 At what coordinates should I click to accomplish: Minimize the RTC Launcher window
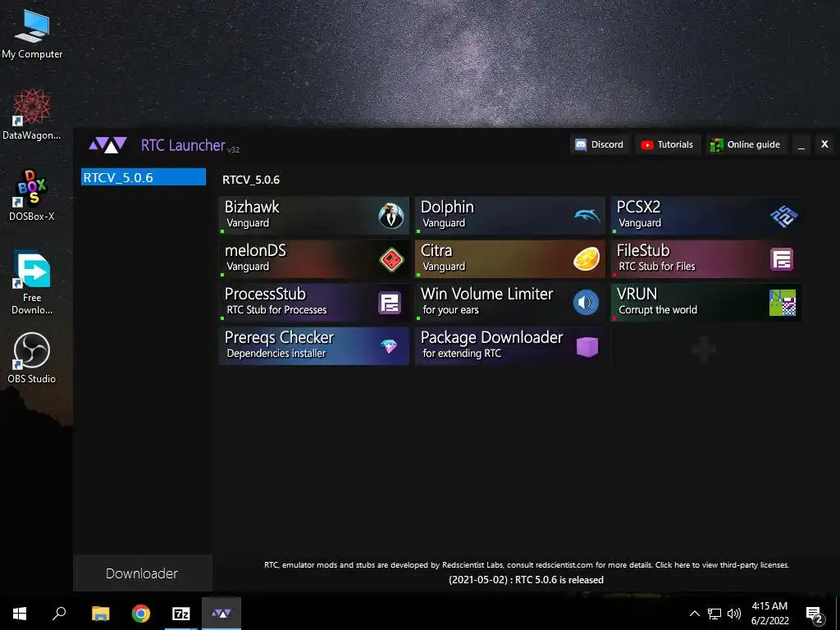801,144
